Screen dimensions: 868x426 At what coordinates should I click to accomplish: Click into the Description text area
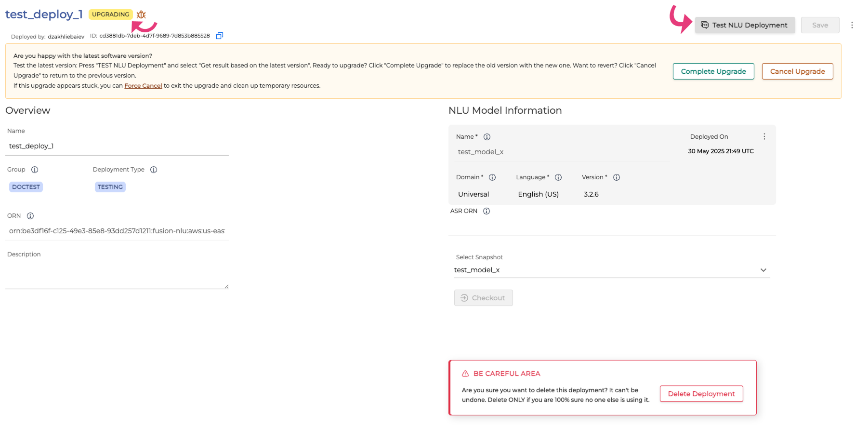pos(117,275)
